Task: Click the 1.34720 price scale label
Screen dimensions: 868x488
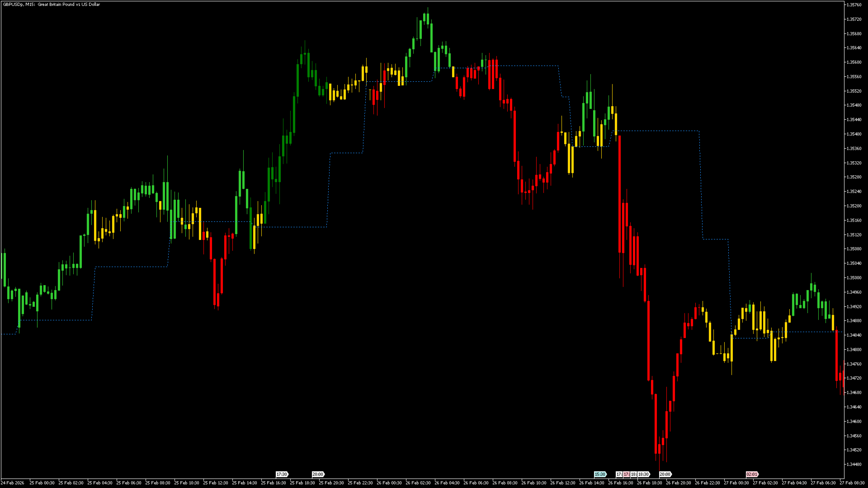Action: pyautogui.click(x=854, y=378)
